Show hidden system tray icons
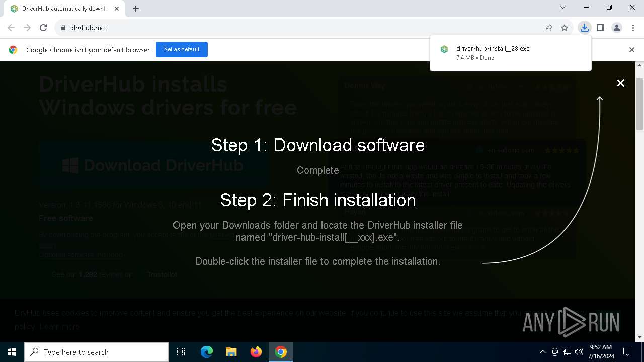The image size is (644, 362). click(x=543, y=352)
